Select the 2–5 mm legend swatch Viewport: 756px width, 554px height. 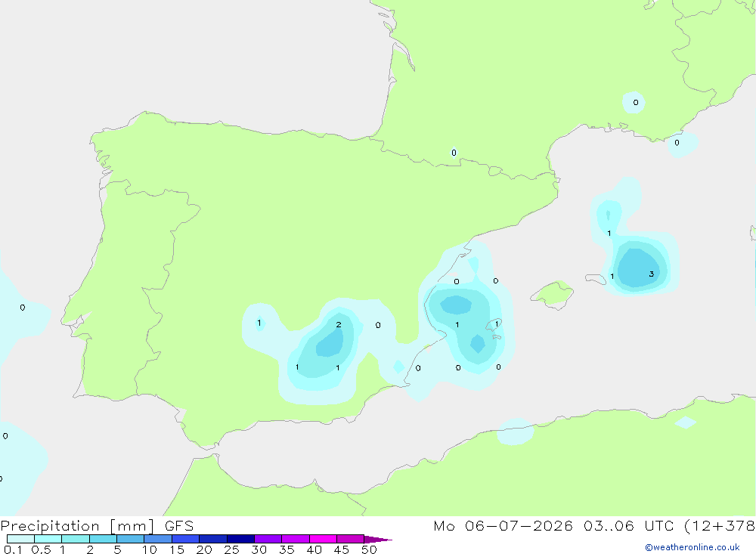[103, 539]
